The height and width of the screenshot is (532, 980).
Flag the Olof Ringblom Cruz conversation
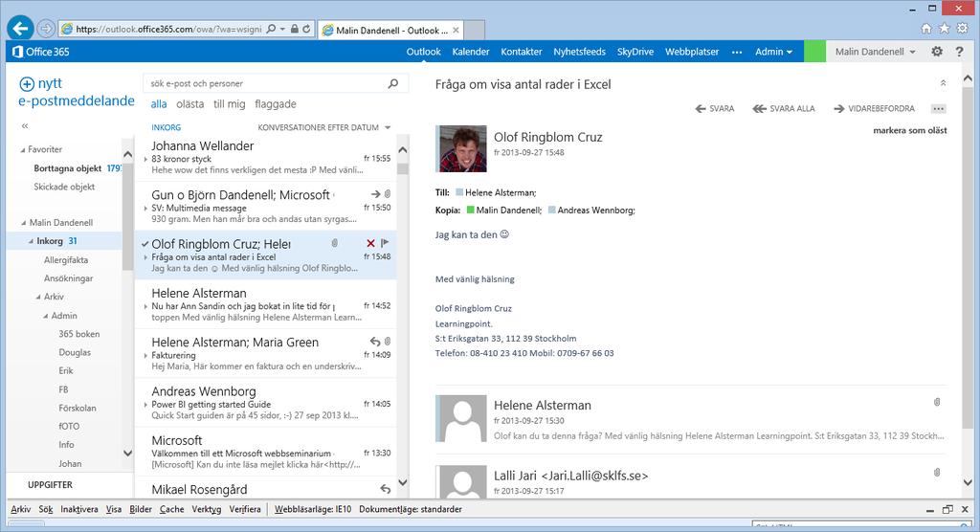(385, 243)
